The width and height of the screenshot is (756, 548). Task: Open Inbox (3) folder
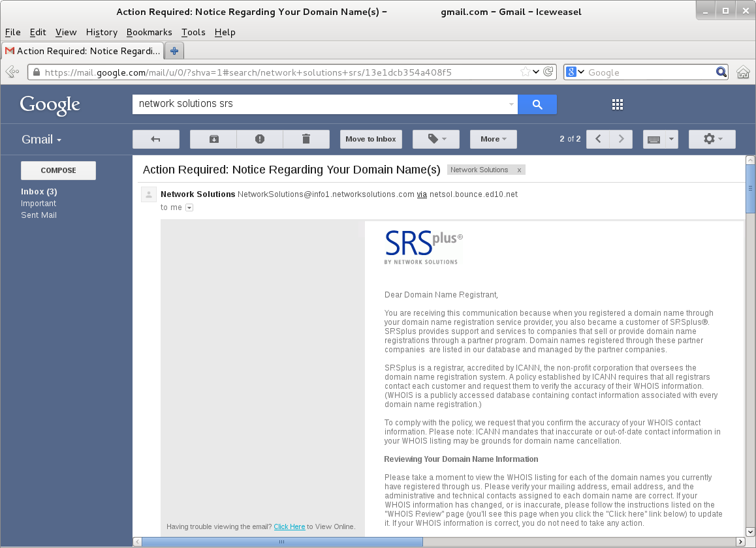click(x=39, y=192)
